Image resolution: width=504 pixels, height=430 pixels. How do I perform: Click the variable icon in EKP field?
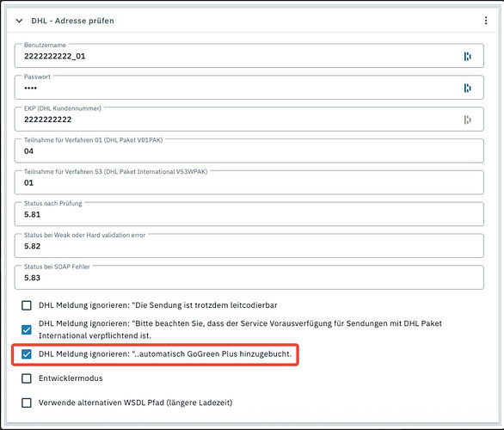(x=467, y=120)
